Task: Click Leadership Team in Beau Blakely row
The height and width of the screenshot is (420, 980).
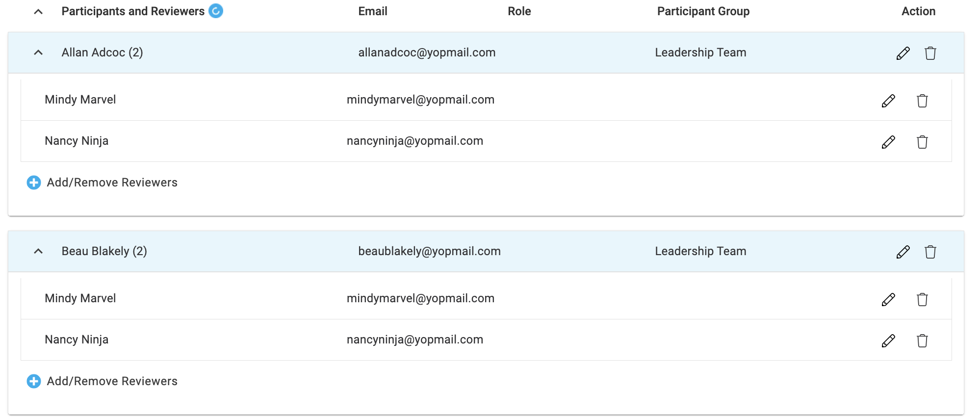Action: (700, 251)
